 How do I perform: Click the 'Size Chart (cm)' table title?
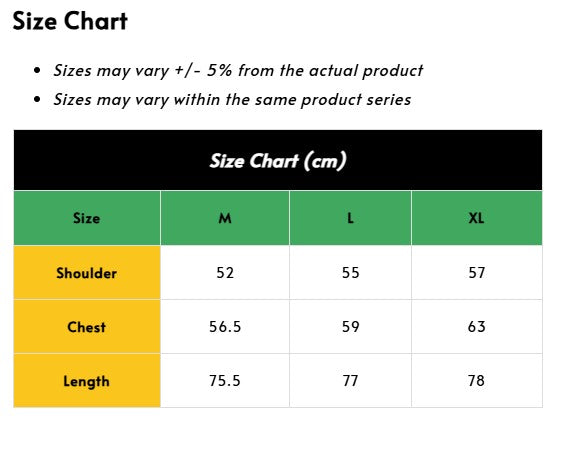click(278, 161)
